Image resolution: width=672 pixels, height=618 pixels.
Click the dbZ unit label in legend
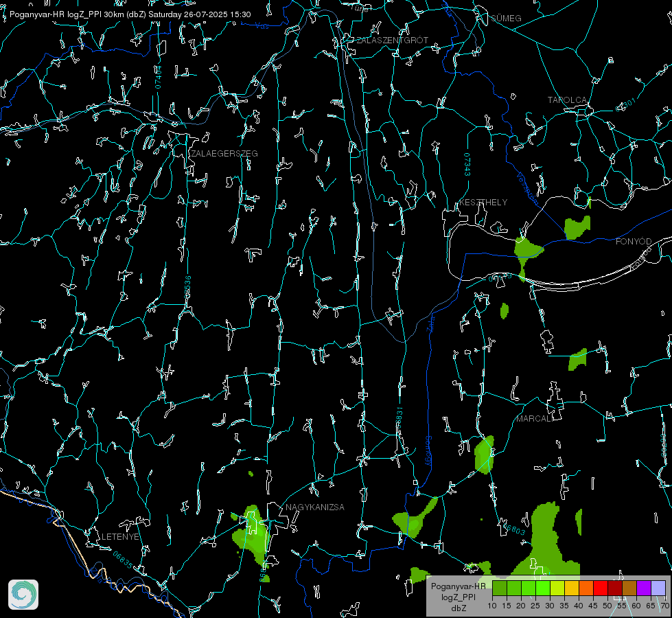click(458, 608)
